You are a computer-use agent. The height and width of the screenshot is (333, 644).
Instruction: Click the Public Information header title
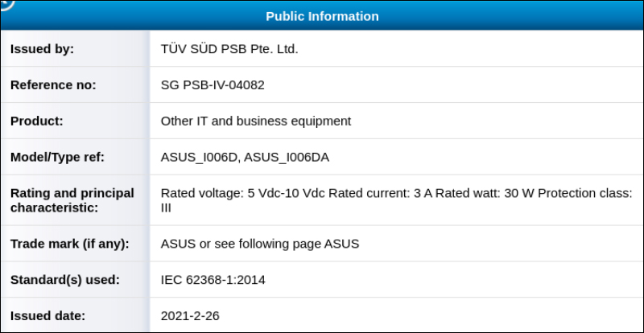click(x=322, y=16)
